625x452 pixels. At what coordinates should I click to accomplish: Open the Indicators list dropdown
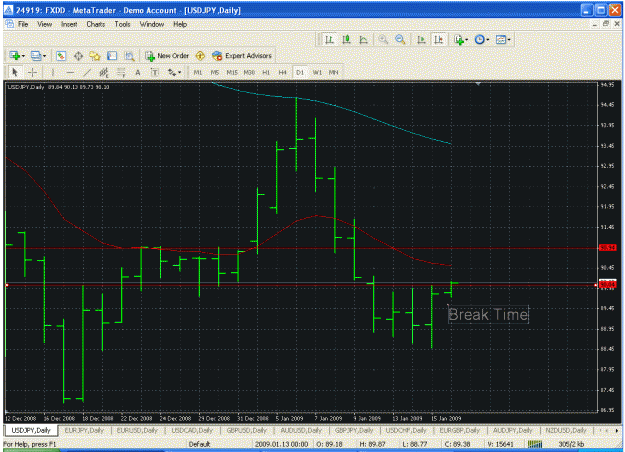pyautogui.click(x=461, y=39)
